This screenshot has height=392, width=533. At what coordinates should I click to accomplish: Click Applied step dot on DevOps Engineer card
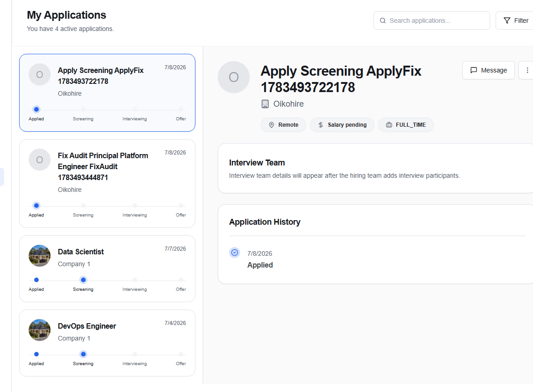click(x=36, y=354)
